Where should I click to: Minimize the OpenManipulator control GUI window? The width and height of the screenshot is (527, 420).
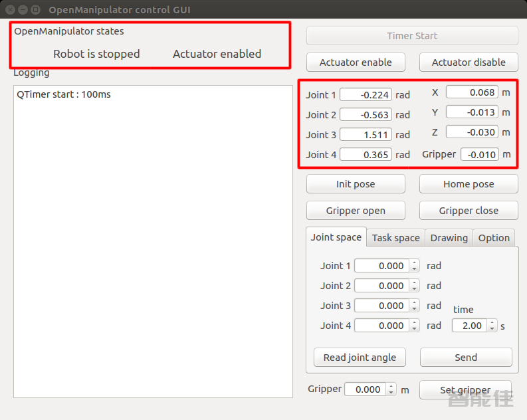click(x=23, y=10)
